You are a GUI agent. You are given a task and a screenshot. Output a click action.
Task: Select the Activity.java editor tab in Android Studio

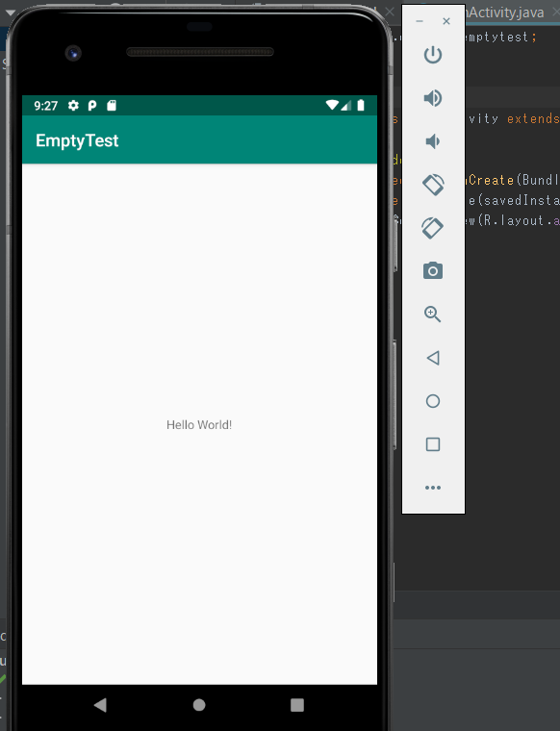point(505,13)
